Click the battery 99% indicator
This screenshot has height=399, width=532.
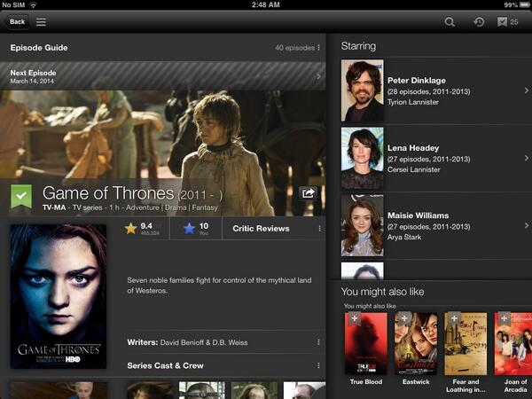click(x=517, y=4)
